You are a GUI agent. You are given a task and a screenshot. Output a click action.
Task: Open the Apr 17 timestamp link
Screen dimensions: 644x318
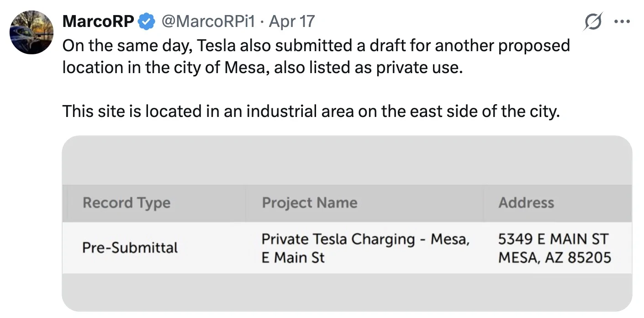coord(291,21)
